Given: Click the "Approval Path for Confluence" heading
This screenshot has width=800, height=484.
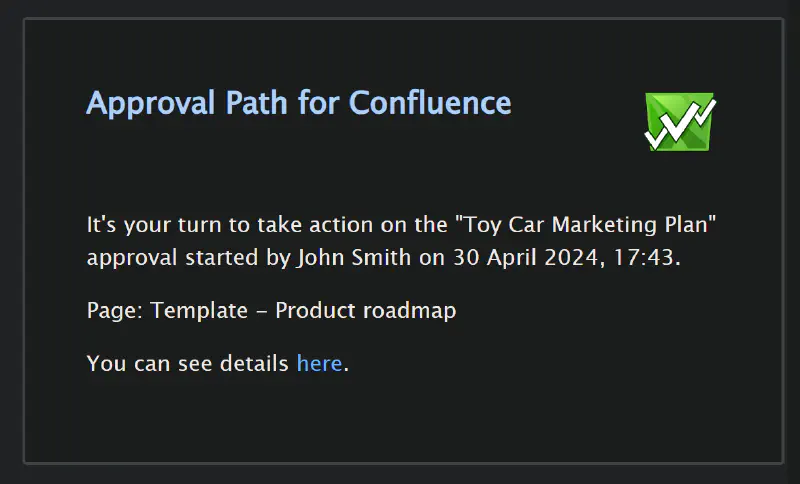Looking at the screenshot, I should coord(299,104).
